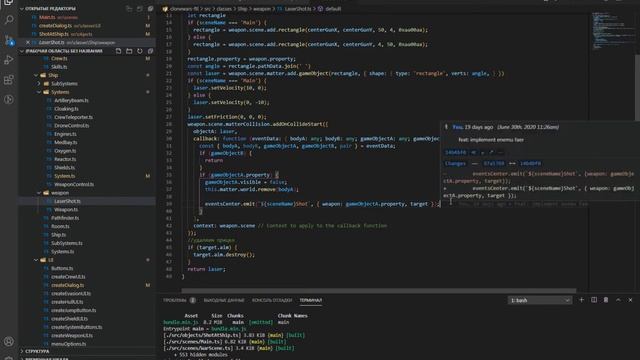Image resolution: width=640 pixels, height=360 pixels.
Task: Collapse the UI folder
Action: [x=36, y=260]
